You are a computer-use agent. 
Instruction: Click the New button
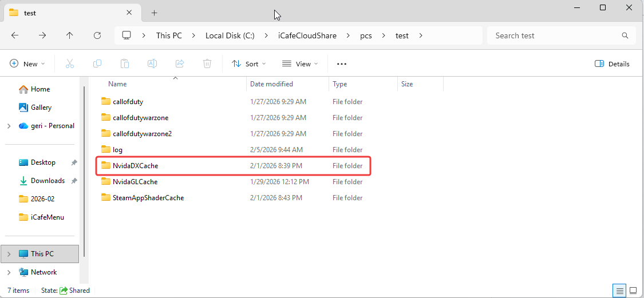point(27,64)
